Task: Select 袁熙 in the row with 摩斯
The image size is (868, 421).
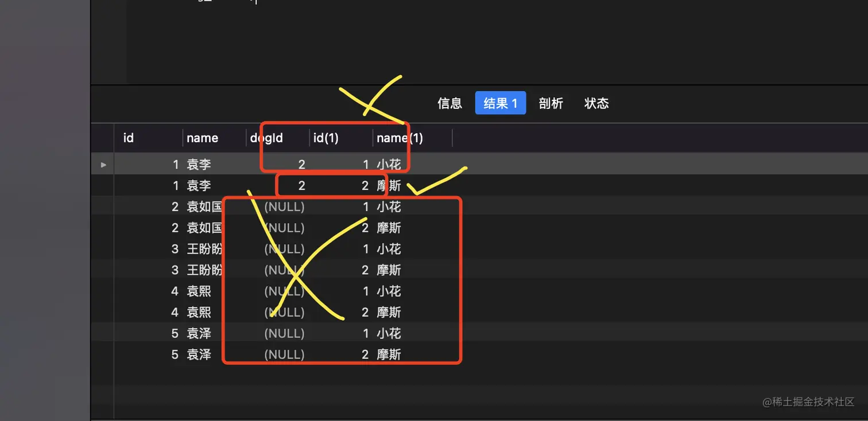Action: (x=199, y=313)
